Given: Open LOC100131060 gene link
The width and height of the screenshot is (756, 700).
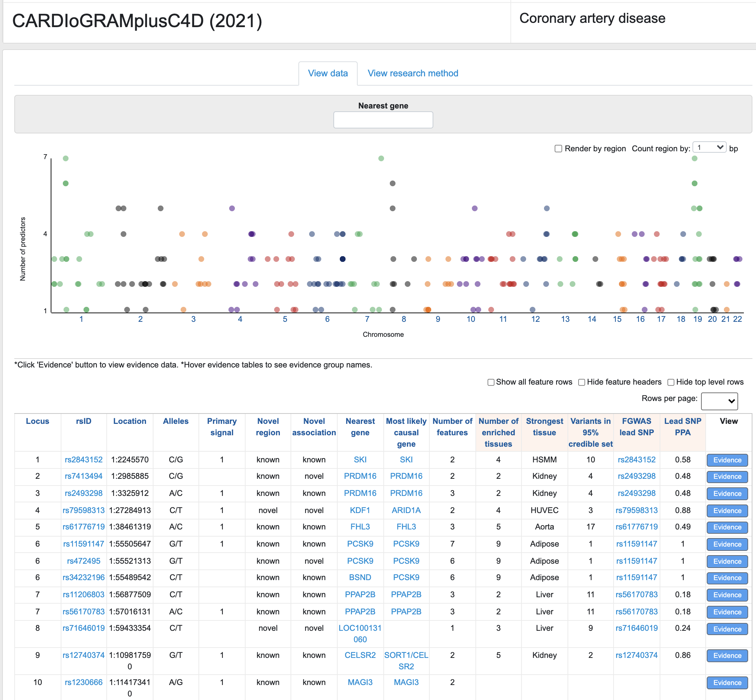Looking at the screenshot, I should 360,634.
